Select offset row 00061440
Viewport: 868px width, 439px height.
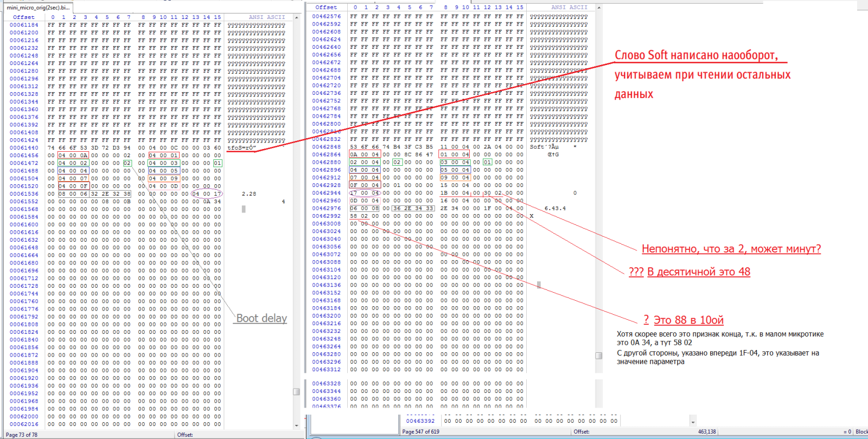[x=24, y=147]
